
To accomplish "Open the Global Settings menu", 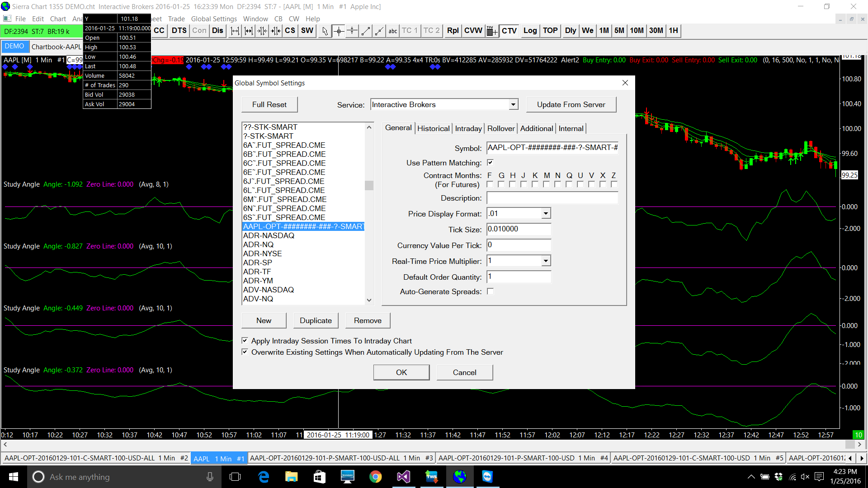I will point(214,19).
